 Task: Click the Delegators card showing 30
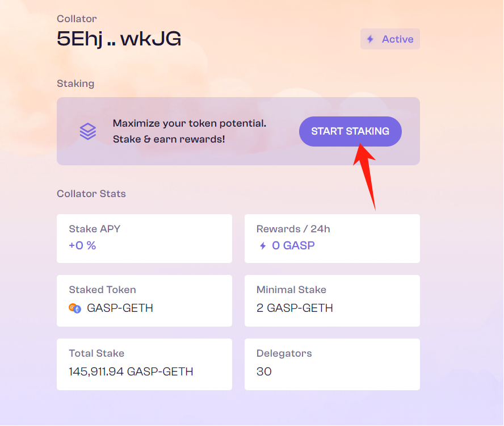coord(332,364)
